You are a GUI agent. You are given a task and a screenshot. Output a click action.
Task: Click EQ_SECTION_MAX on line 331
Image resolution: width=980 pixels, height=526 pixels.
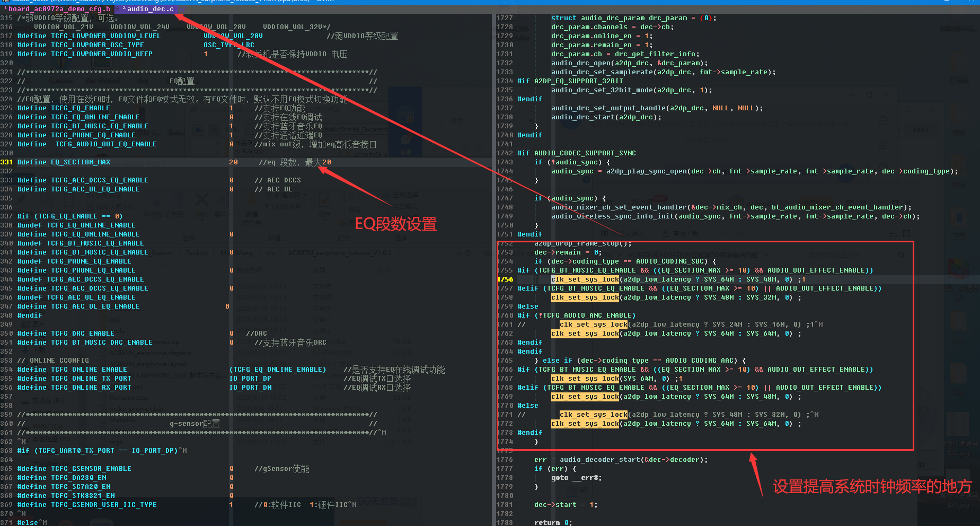(x=81, y=162)
